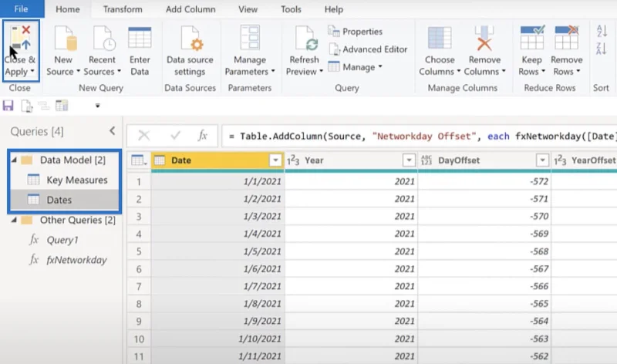Click the Year column data type icon

coord(293,160)
